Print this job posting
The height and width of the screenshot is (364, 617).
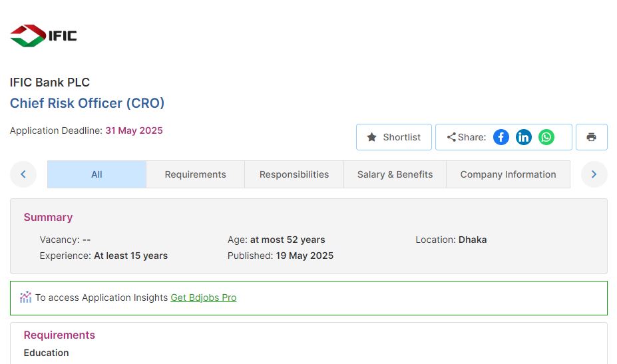point(591,137)
